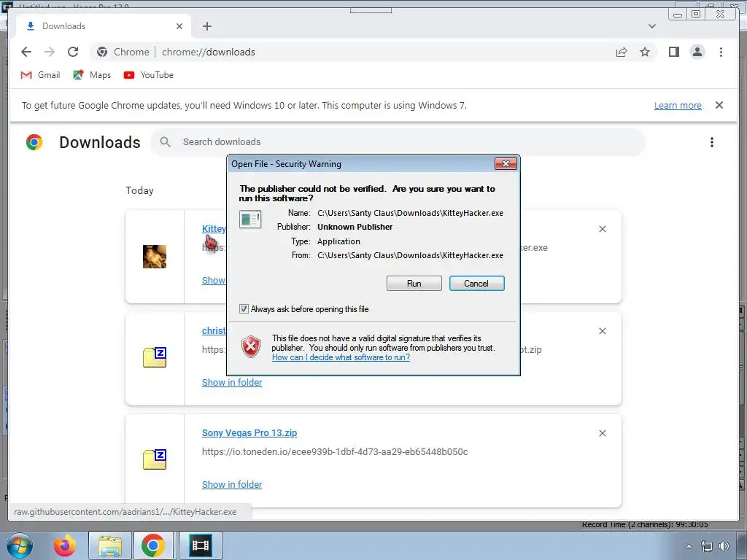Switch to Chrome in the taskbar
Viewport: 747px width, 560px height.
153,545
